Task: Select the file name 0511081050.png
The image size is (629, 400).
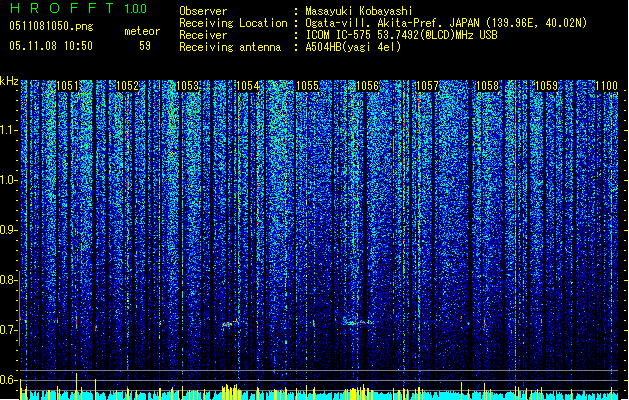Action: click(51, 26)
